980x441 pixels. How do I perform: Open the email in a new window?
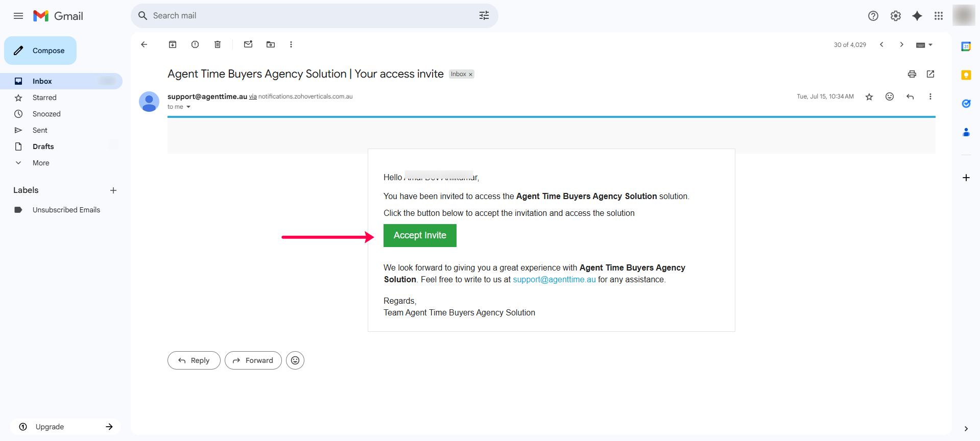(x=930, y=74)
